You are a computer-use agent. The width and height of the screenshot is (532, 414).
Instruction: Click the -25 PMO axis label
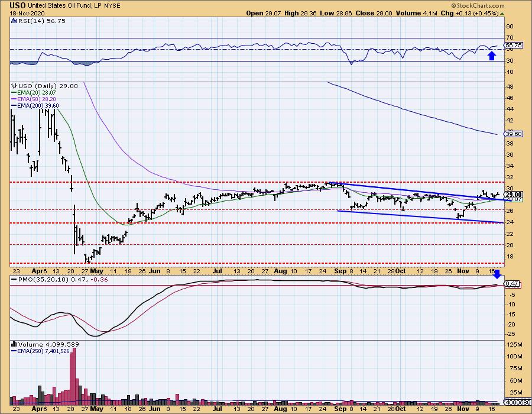tap(511, 334)
